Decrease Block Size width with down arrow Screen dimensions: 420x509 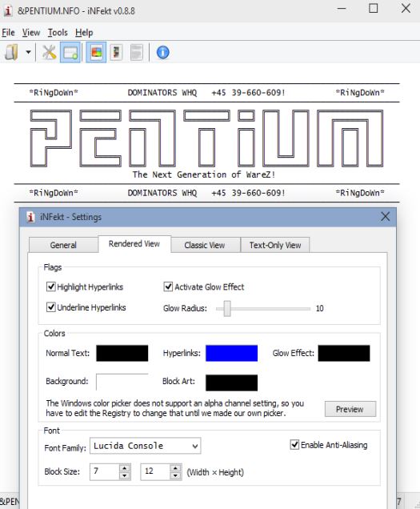pyautogui.click(x=125, y=476)
